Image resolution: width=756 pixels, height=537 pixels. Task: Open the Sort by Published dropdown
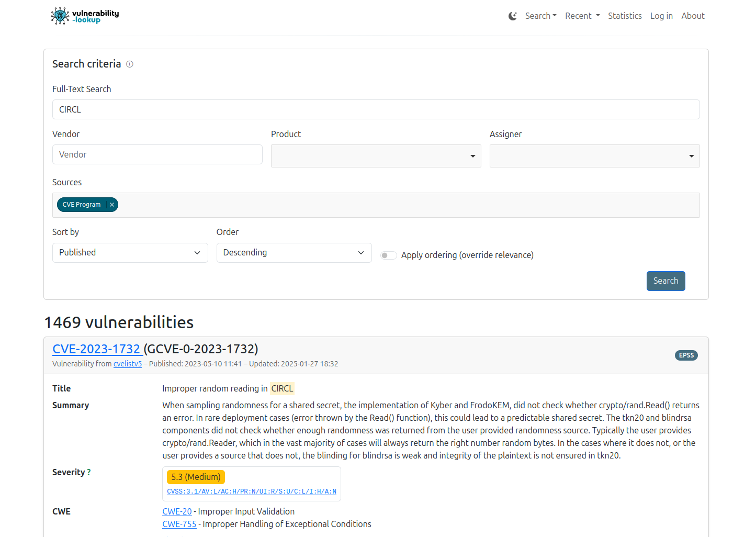pos(130,252)
